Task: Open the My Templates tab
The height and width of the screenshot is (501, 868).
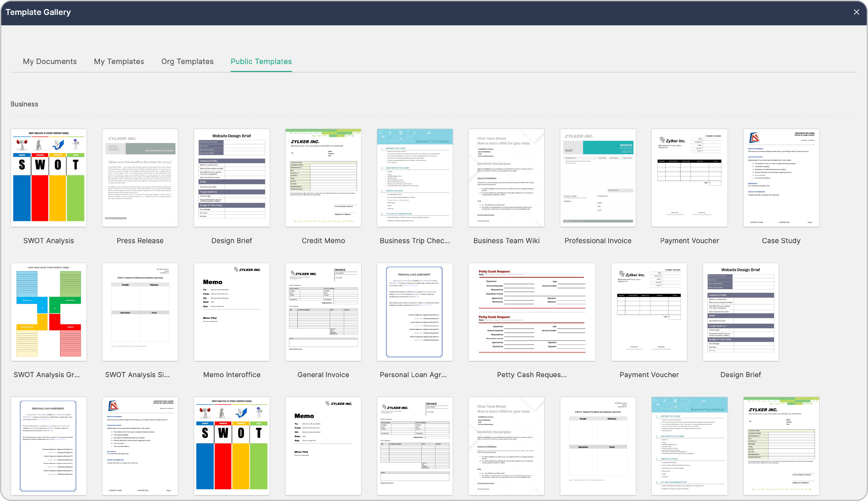Action: tap(119, 61)
